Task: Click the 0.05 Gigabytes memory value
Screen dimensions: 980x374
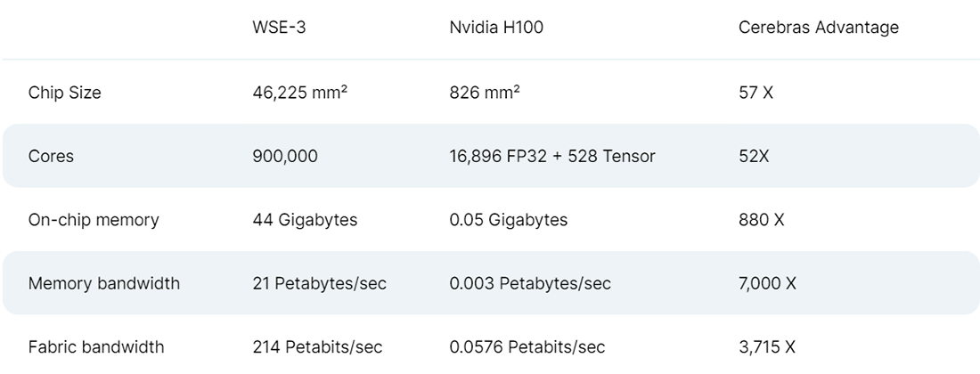Action: point(508,220)
